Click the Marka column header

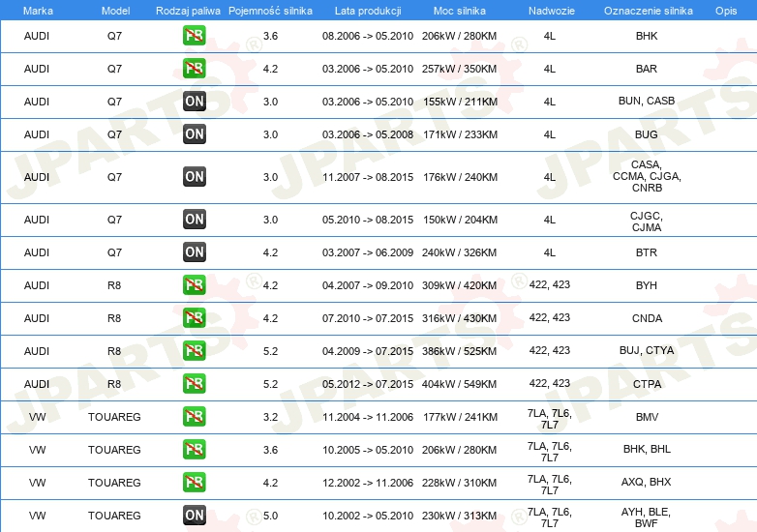pyautogui.click(x=38, y=11)
